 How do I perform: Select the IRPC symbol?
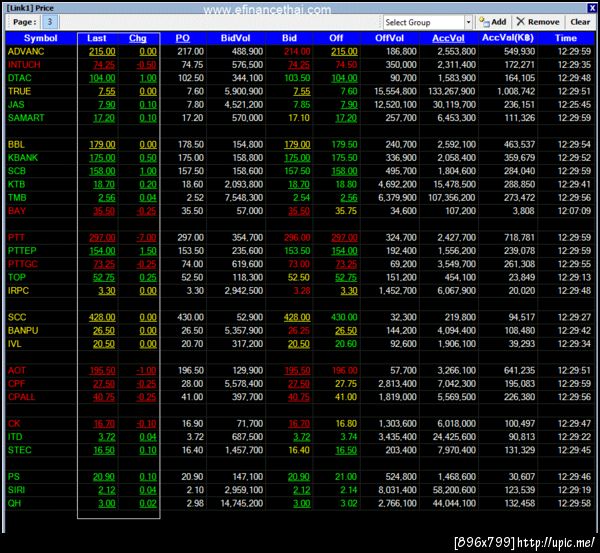tap(18, 291)
